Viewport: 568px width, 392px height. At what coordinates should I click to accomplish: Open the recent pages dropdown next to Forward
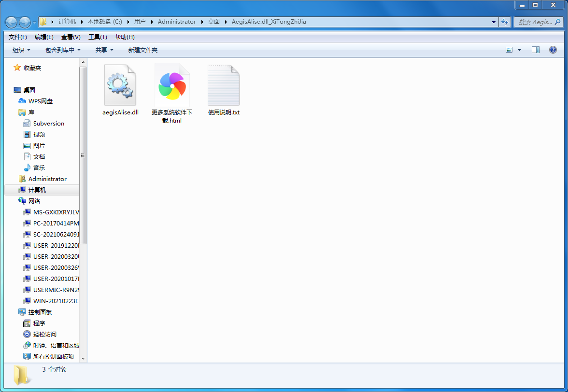(x=34, y=22)
